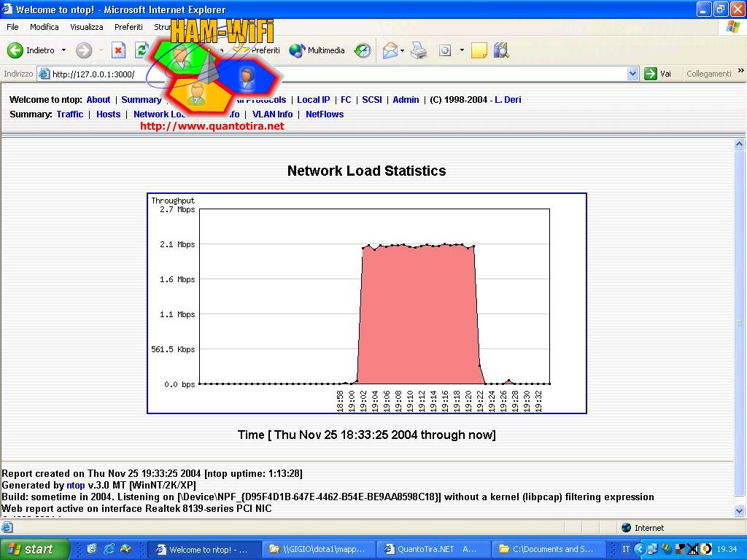Open History with the clock toolbar icon
This screenshot has width=747, height=560.
(363, 50)
